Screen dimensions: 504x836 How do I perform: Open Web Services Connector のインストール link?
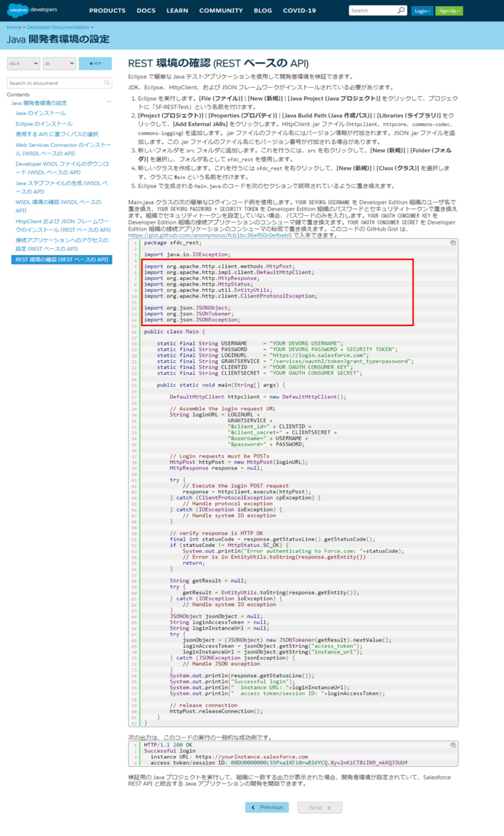(x=63, y=148)
